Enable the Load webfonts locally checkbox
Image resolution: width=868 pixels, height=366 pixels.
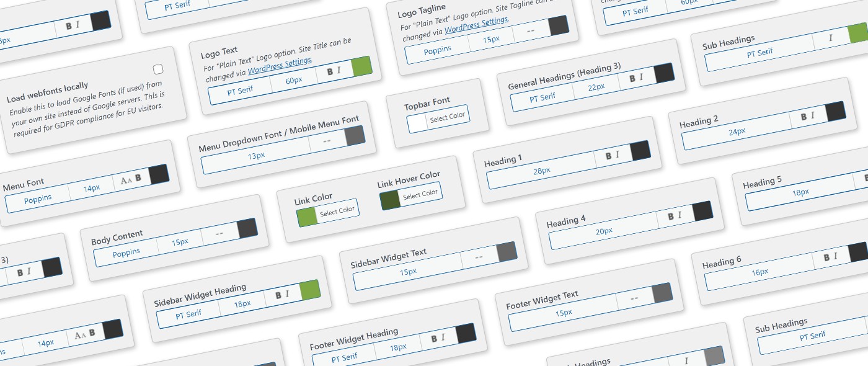(157, 68)
